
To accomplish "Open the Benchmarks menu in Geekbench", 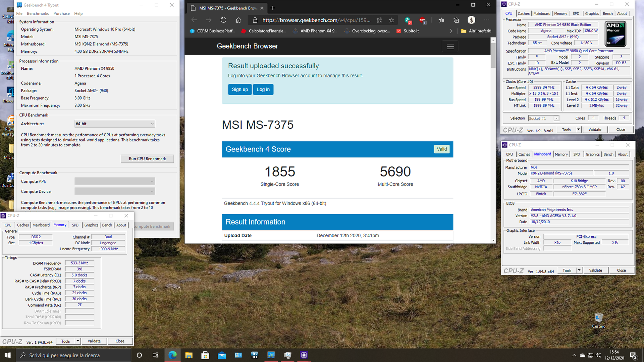I will [38, 13].
